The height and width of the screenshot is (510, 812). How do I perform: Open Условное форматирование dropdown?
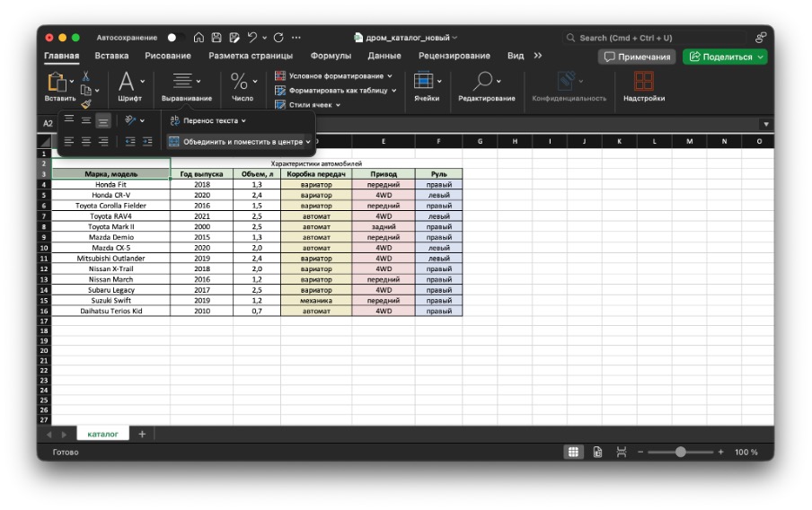point(333,76)
